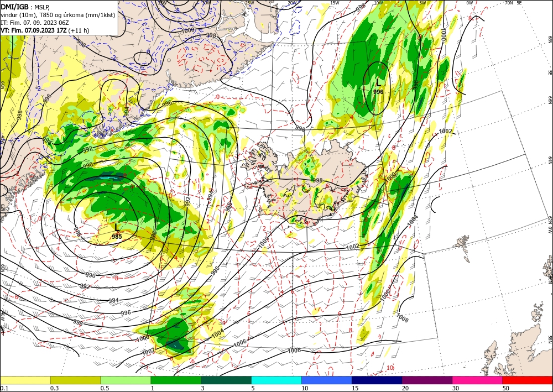Click the yellow 0.1–0.3 mm legend swatch
This screenshot has width=553, height=392.
click(x=25, y=380)
